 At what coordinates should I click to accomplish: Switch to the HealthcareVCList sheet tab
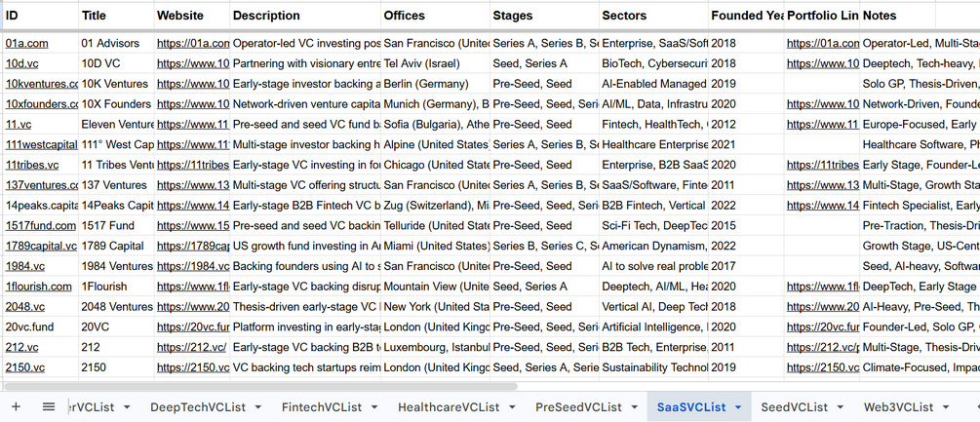[x=449, y=407]
